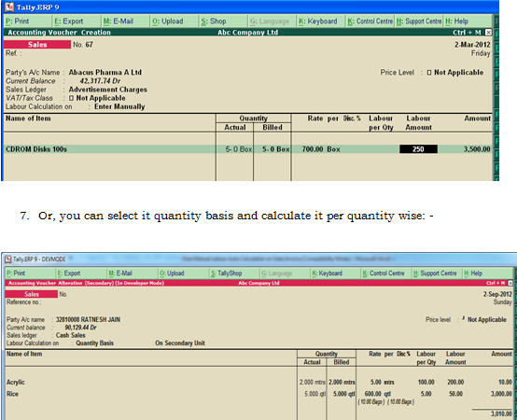Click Rice rate 600.00 qtl
This screenshot has width=517, height=420.
click(378, 394)
